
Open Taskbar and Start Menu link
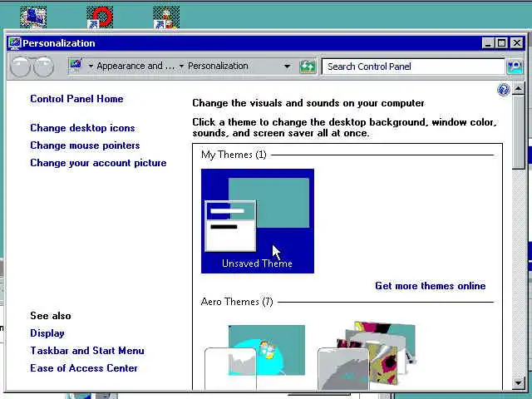87,351
